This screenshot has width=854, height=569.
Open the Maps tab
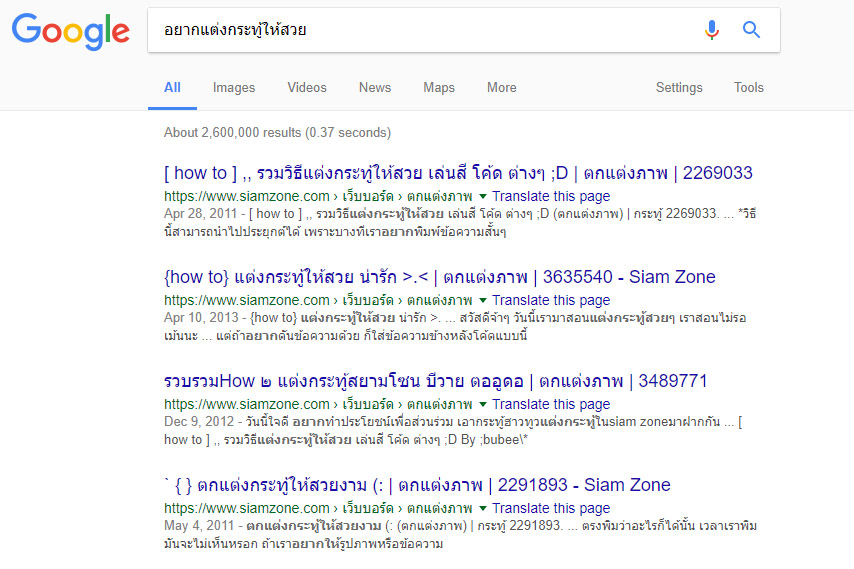pyautogui.click(x=439, y=88)
